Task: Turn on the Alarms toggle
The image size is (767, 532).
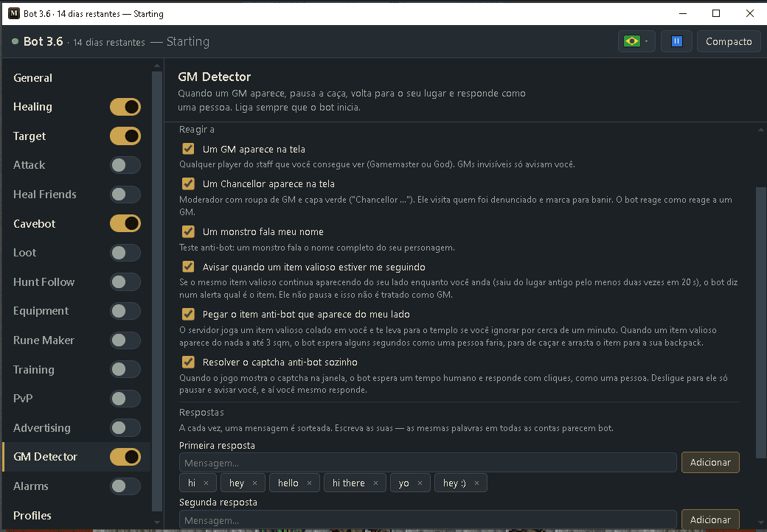Action: pos(125,486)
